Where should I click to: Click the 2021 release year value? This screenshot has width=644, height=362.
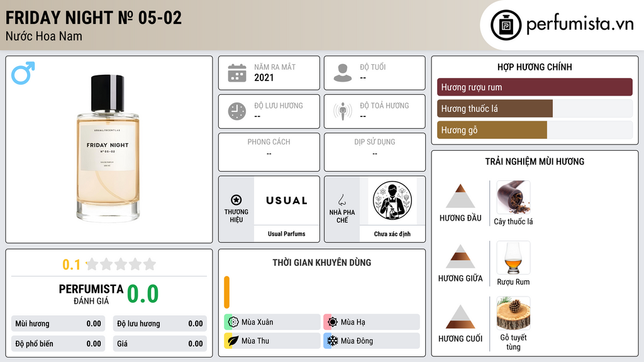click(264, 77)
